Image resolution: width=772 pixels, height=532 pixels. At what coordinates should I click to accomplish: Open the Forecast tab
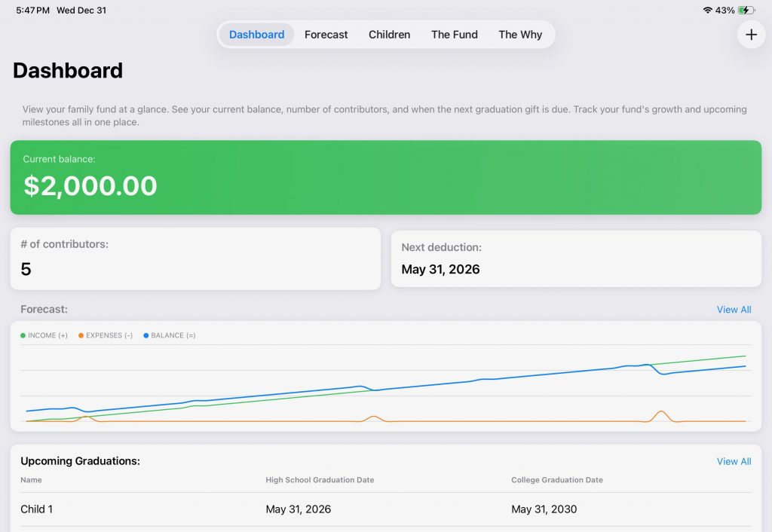pos(326,35)
